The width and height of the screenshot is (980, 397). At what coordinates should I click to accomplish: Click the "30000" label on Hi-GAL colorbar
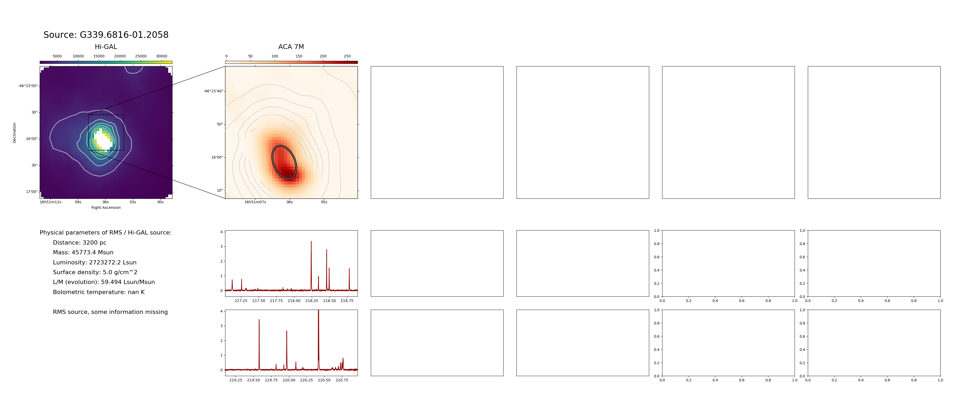[162, 56]
